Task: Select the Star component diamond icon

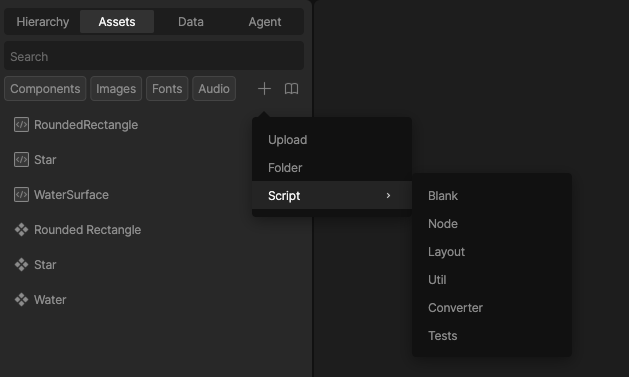Action: pyautogui.click(x=21, y=265)
